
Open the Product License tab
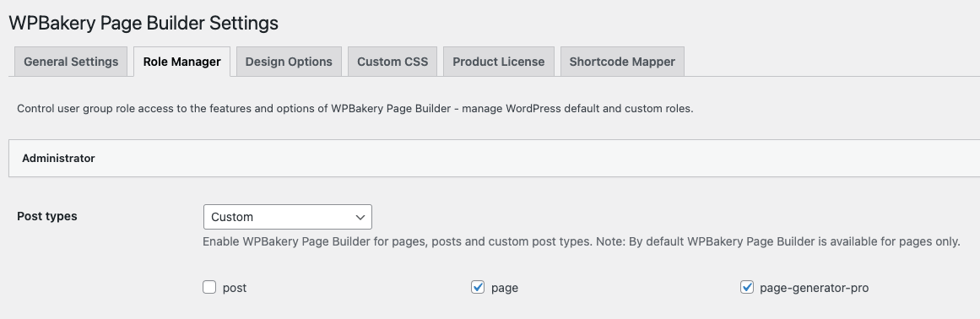[x=499, y=62]
